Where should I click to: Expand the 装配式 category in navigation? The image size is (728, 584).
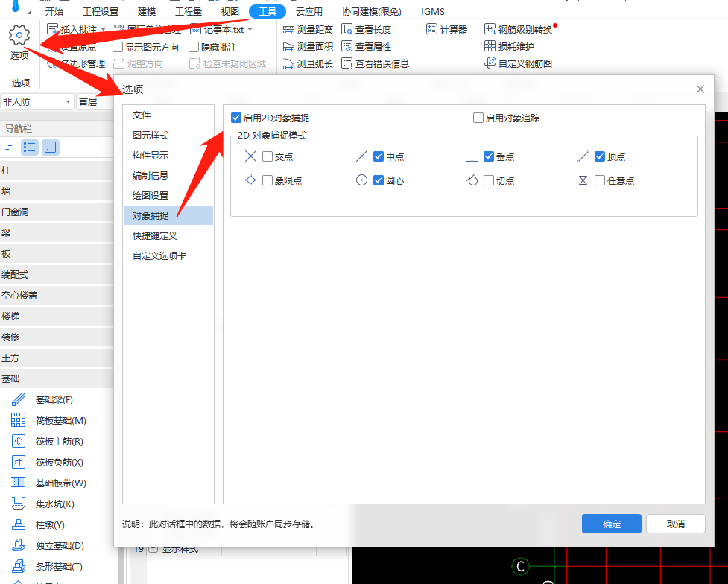[x=57, y=275]
